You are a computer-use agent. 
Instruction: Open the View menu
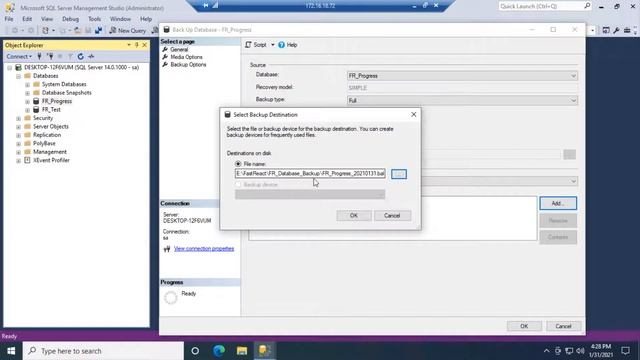[47, 19]
